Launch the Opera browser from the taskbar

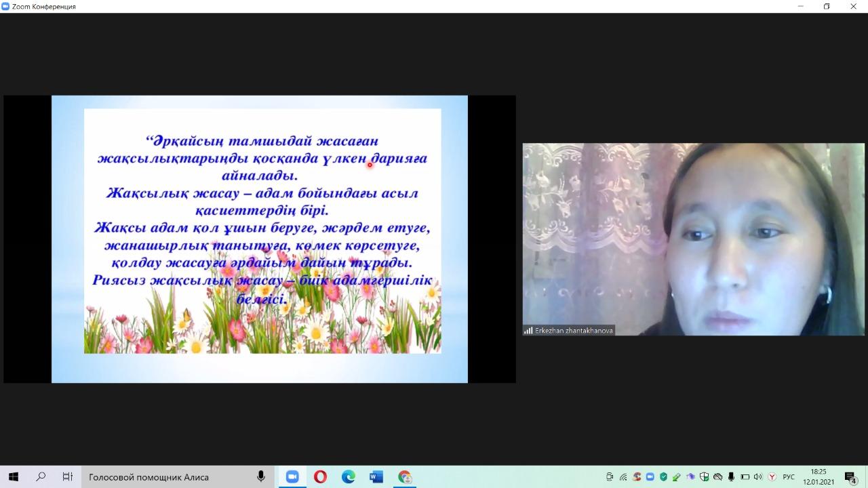point(320,476)
